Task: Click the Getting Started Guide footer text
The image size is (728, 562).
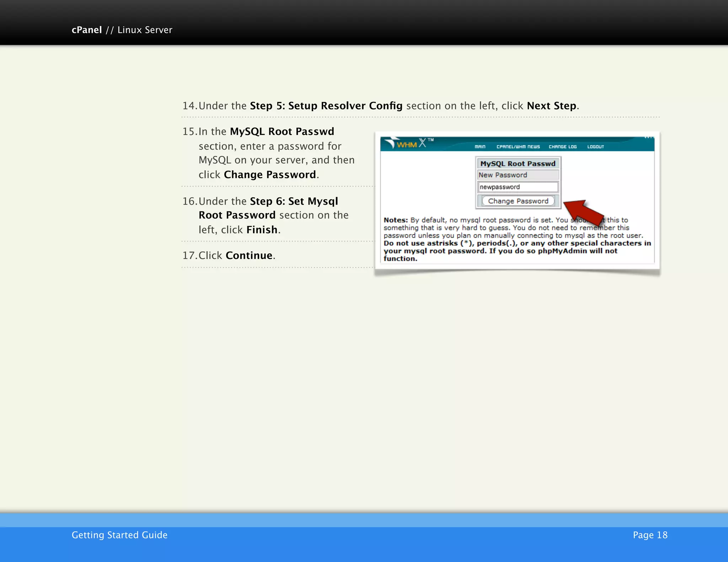Action: pos(119,535)
